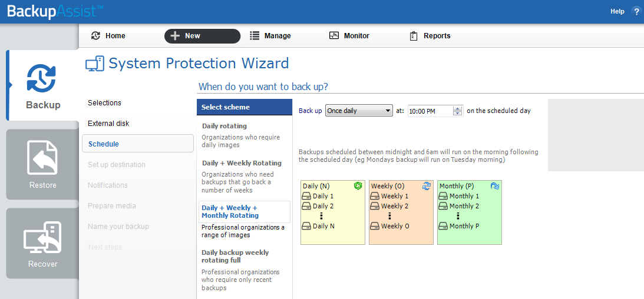Image resolution: width=644 pixels, height=299 pixels.
Task: Click the disk icon beside Monthly P
Action: coord(444,225)
